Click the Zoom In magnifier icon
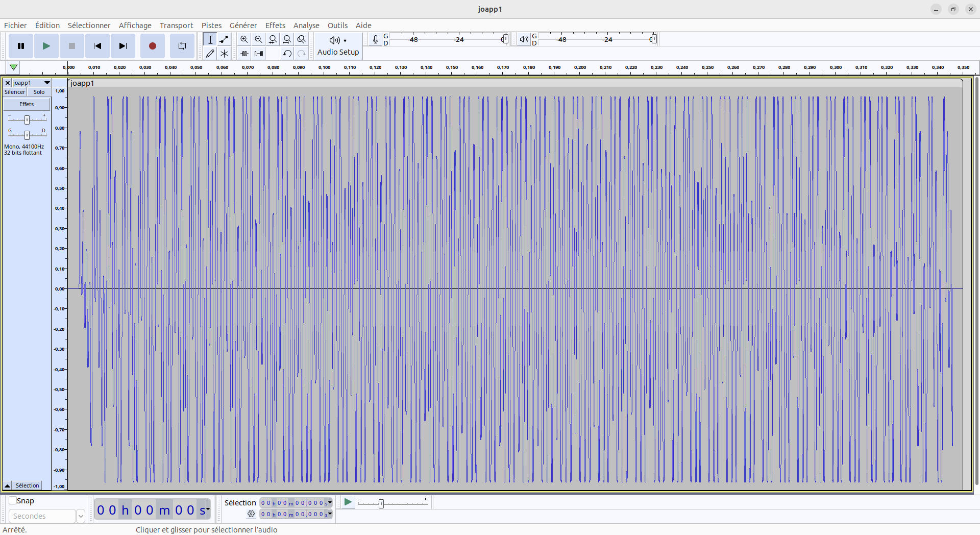This screenshot has height=535, width=980. click(x=244, y=39)
